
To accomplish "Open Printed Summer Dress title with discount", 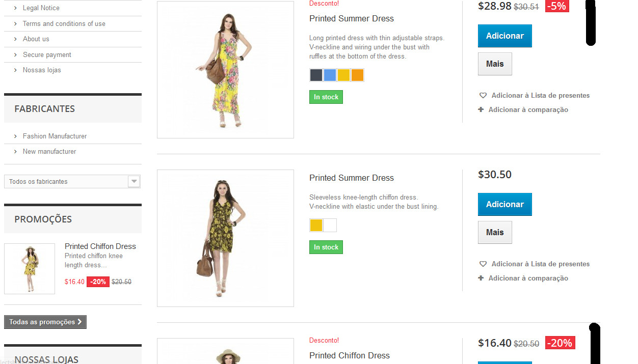I will (352, 19).
